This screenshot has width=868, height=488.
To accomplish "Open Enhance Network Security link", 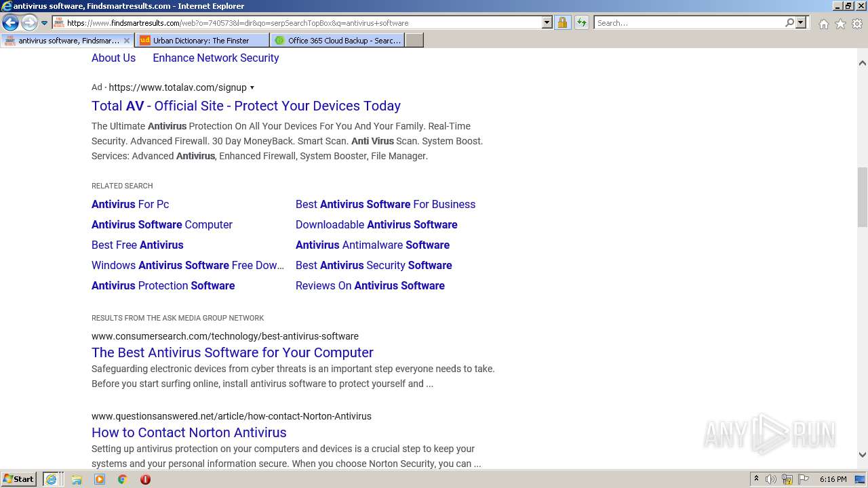I will [216, 58].
